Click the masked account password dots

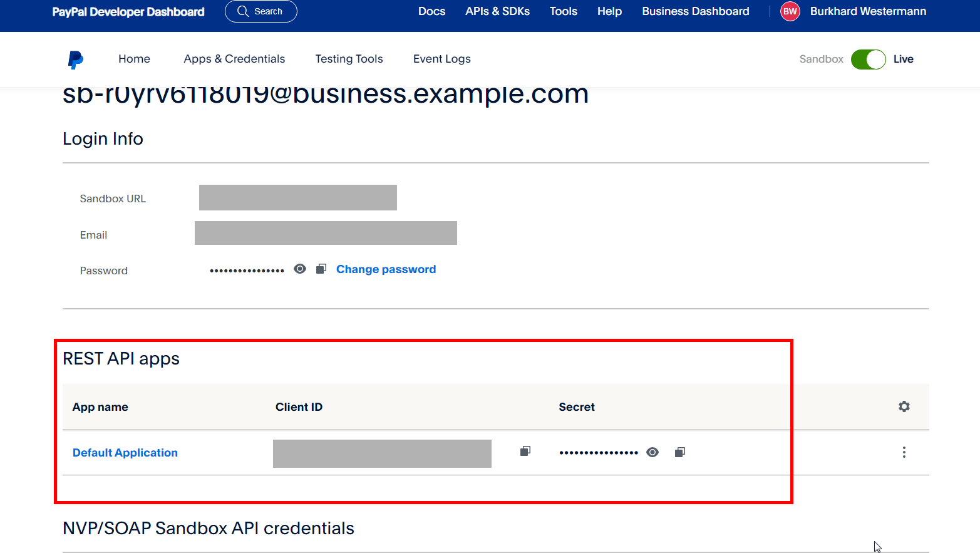click(x=247, y=271)
